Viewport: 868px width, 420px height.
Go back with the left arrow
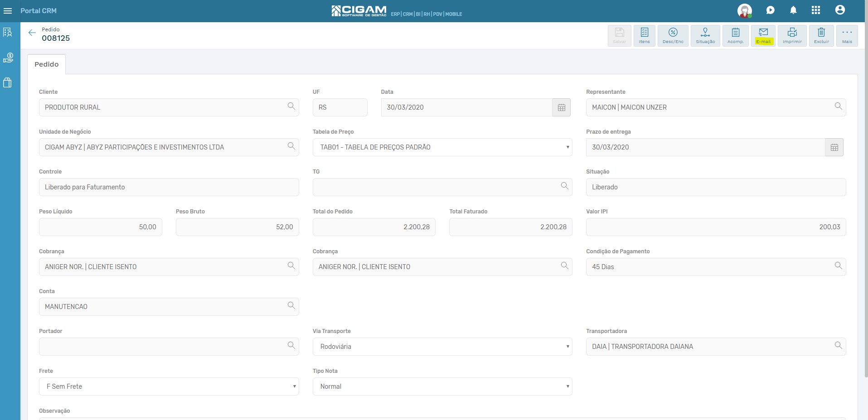(32, 33)
